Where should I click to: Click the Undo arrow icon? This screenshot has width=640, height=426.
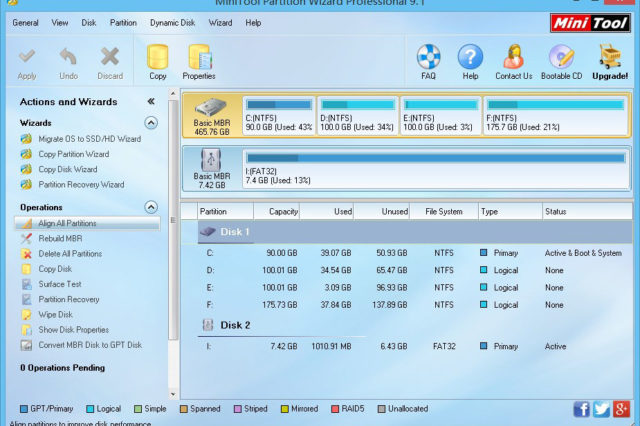coord(68,58)
